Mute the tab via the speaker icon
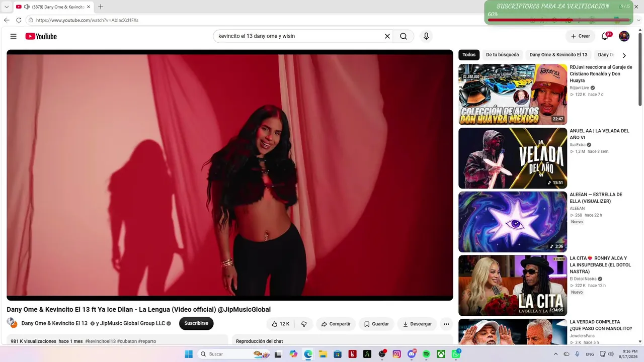 pyautogui.click(x=26, y=7)
